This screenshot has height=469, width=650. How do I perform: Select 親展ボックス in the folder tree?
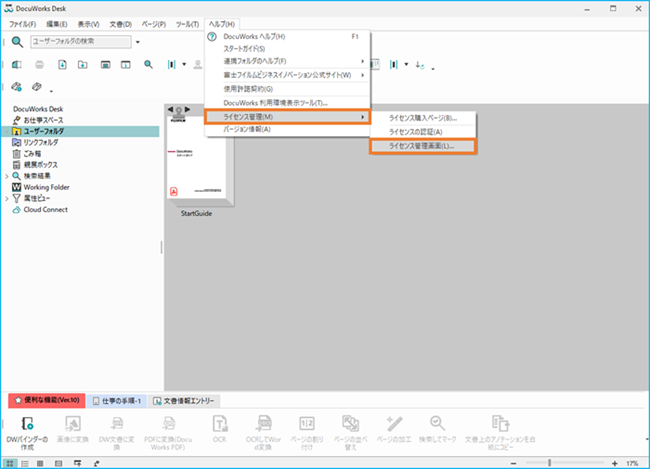pos(35,165)
